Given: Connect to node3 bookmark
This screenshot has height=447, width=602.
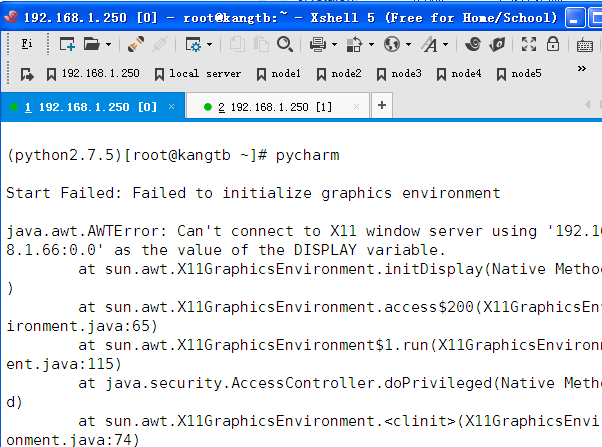Looking at the screenshot, I should point(399,74).
